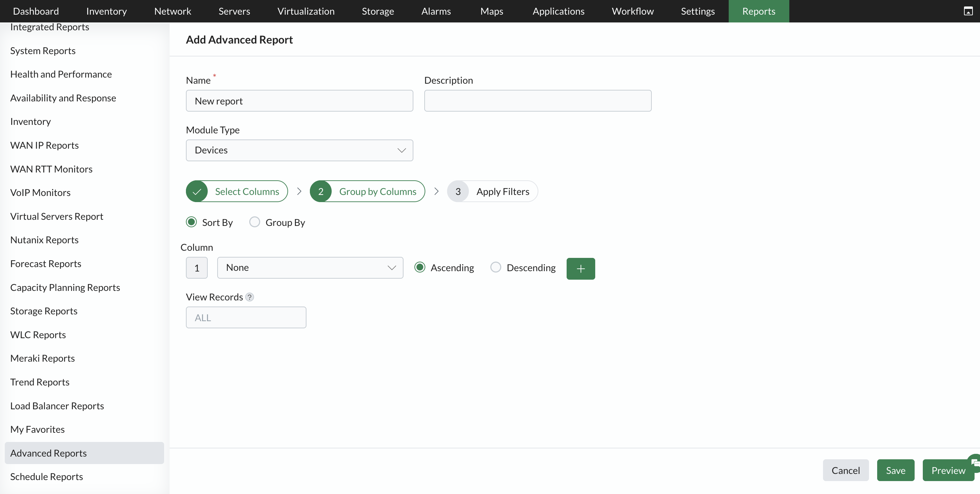The width and height of the screenshot is (980, 494).
Task: Select the Group By radio button
Action: pyautogui.click(x=254, y=222)
